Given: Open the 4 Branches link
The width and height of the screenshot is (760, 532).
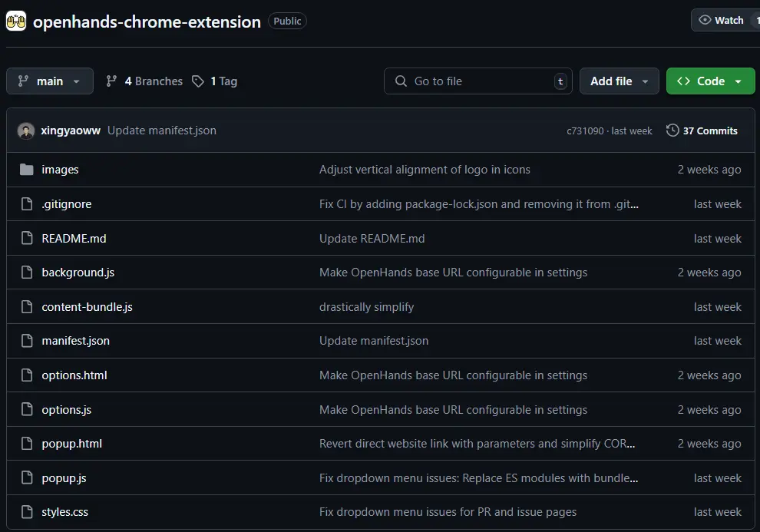Looking at the screenshot, I should coord(144,81).
